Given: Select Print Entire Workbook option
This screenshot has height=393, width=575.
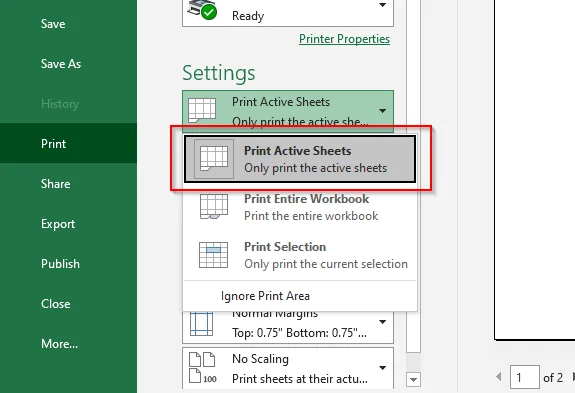Looking at the screenshot, I should (x=300, y=207).
